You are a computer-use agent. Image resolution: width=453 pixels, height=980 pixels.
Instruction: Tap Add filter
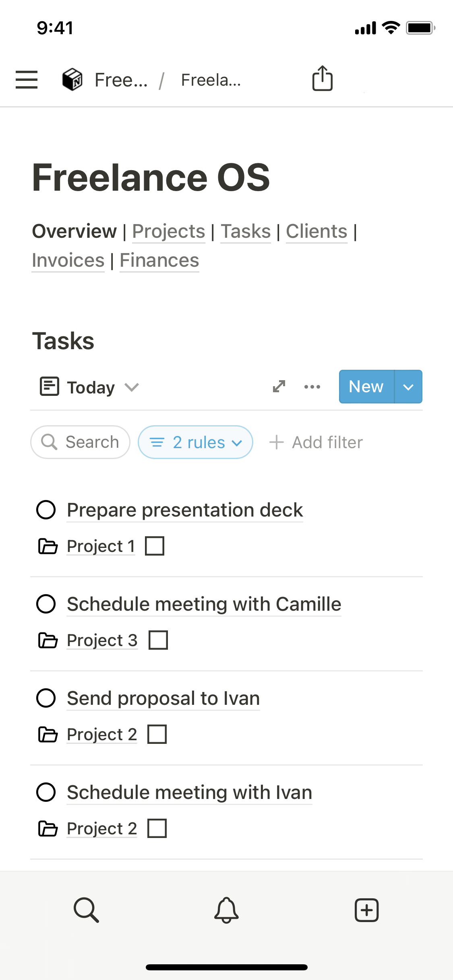(x=316, y=442)
